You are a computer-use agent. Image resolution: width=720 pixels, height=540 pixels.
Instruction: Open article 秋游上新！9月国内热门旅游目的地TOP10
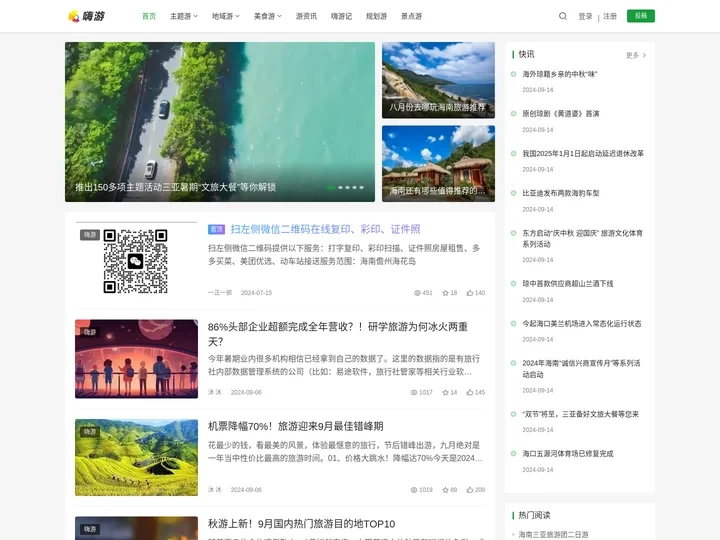tap(301, 524)
